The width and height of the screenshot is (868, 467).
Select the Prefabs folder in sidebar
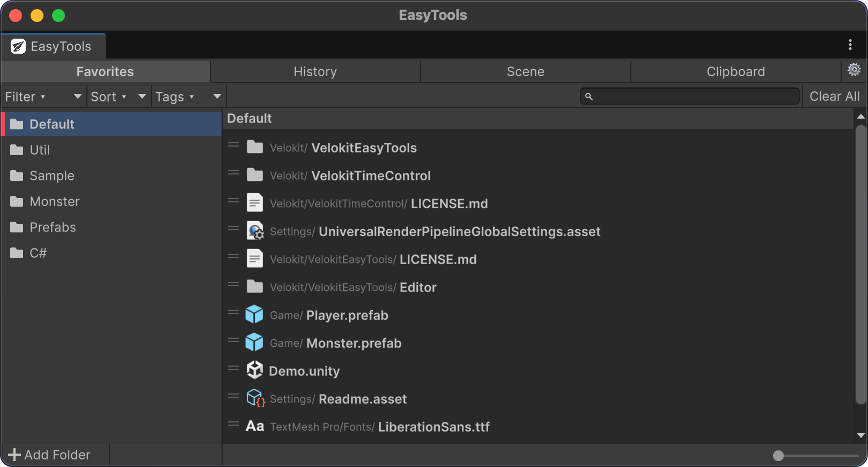tap(112, 227)
